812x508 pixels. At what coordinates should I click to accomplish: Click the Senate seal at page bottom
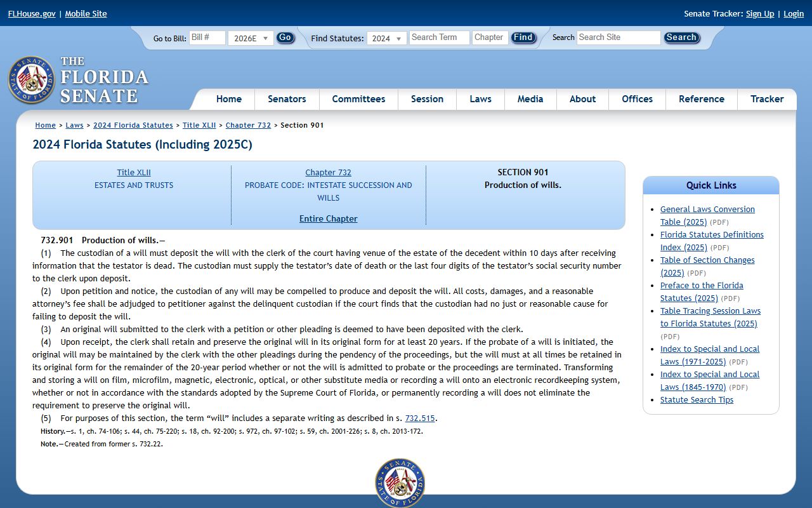400,483
